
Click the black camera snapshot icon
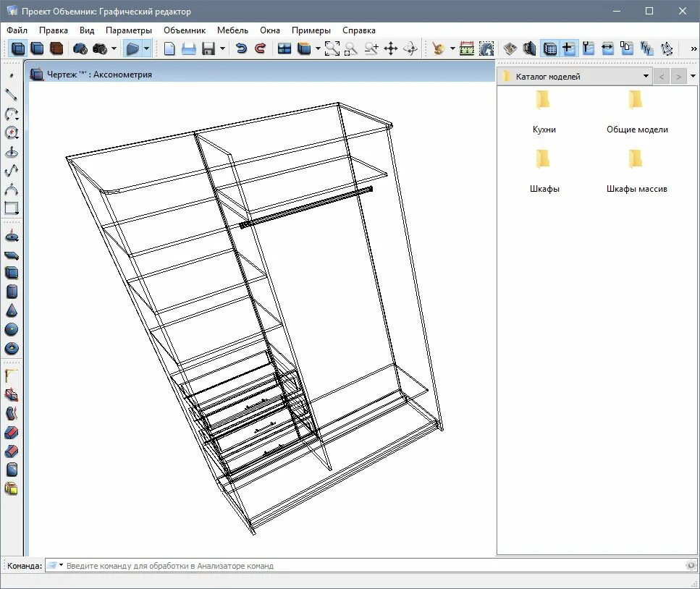click(100, 48)
